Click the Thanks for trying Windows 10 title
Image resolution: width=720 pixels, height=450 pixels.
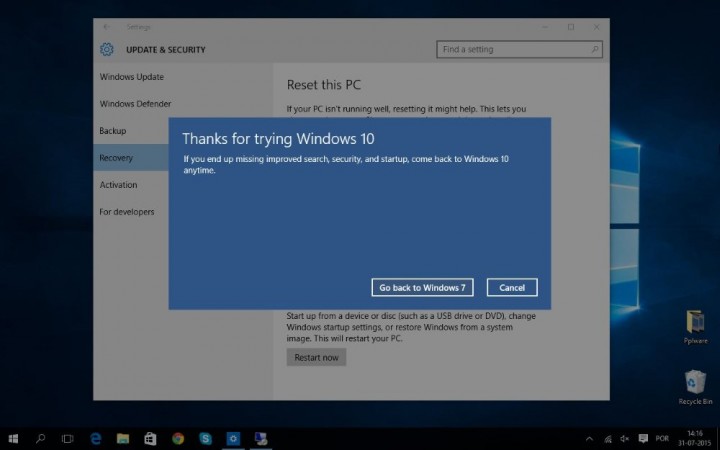coord(278,139)
